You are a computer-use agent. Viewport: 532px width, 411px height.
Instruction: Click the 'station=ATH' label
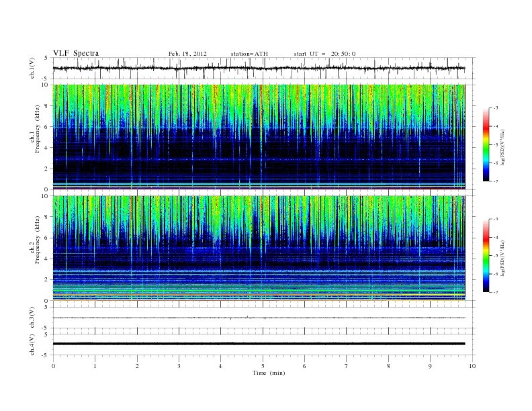(x=249, y=54)
